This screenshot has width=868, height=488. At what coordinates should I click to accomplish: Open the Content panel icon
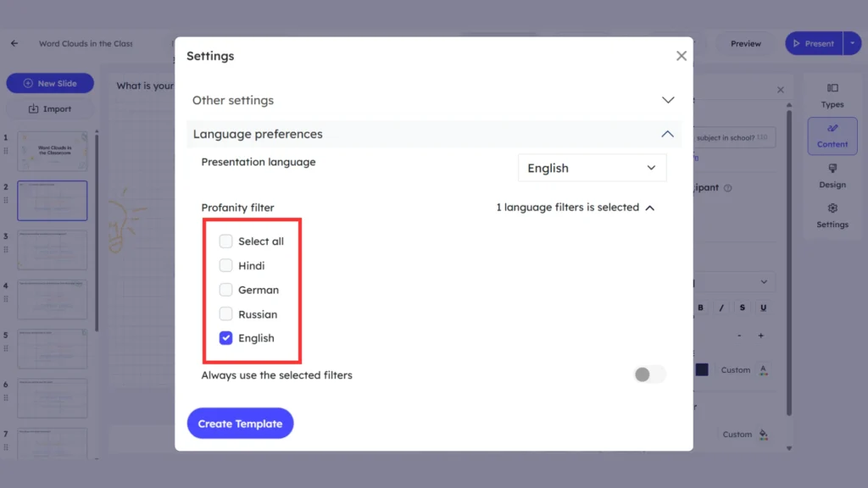coord(832,136)
